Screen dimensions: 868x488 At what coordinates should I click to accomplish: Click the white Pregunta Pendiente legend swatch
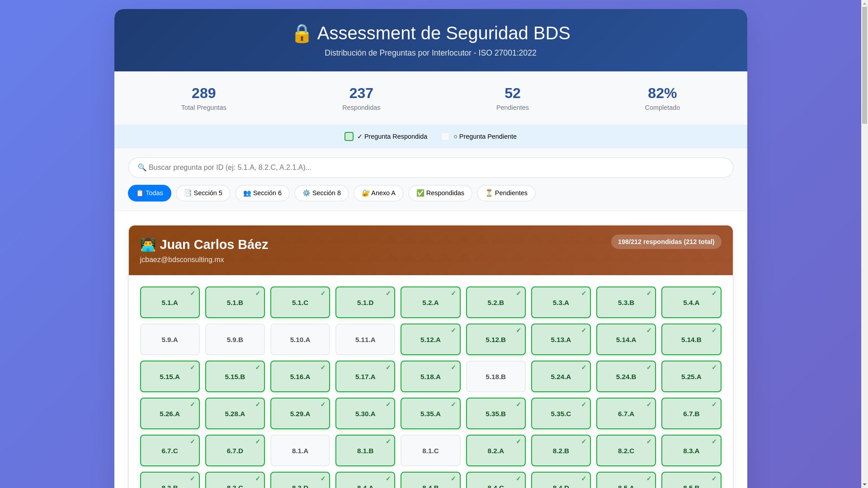445,136
